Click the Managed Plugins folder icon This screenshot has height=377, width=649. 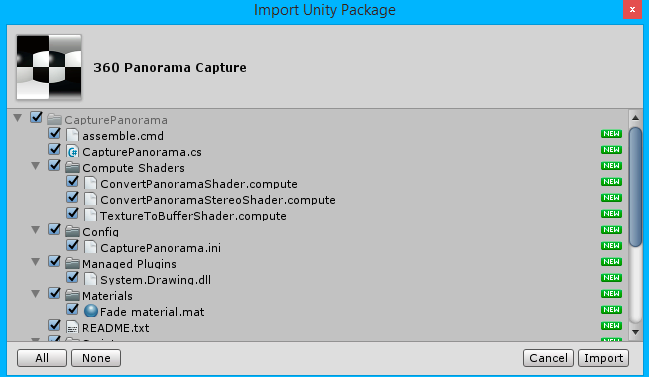[72, 263]
